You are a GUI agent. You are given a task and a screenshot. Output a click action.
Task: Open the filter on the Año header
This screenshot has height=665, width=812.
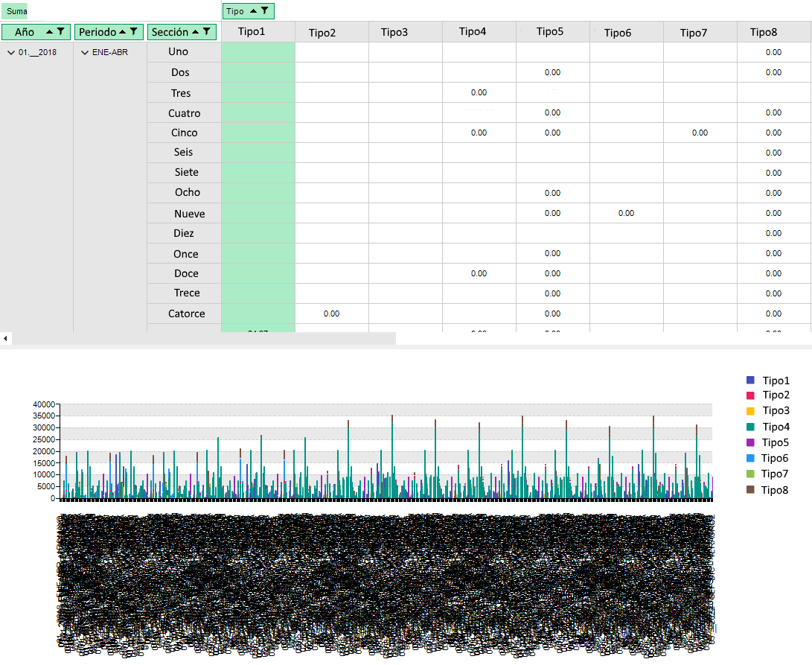pos(61,31)
